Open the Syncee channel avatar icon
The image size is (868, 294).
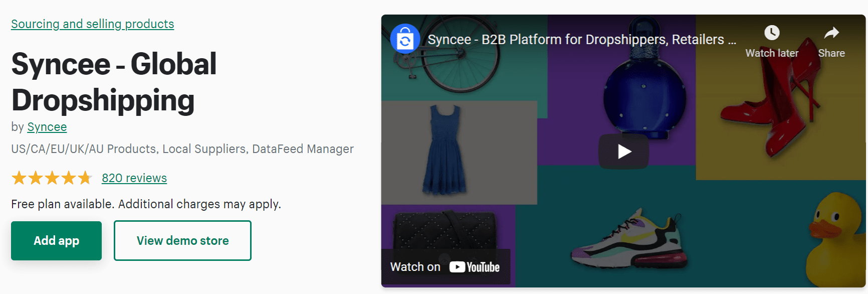click(x=405, y=39)
